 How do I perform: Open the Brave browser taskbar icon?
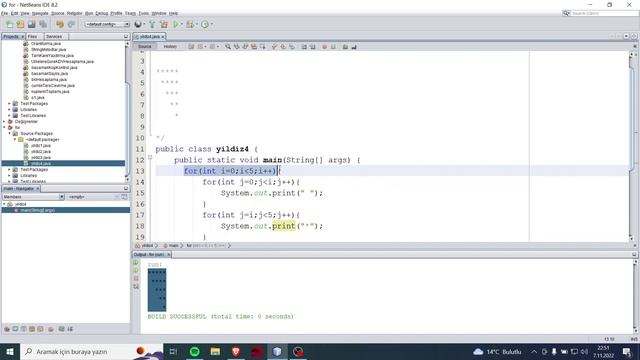point(236,351)
